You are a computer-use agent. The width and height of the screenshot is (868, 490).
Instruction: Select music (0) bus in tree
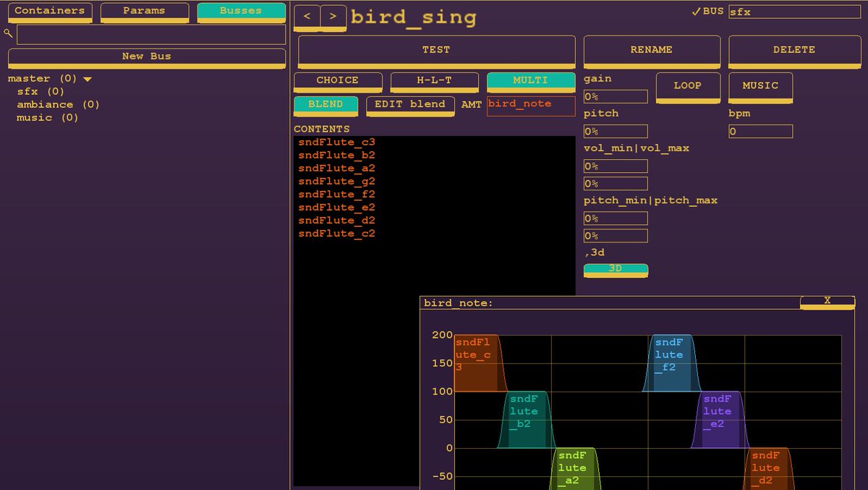pos(48,118)
